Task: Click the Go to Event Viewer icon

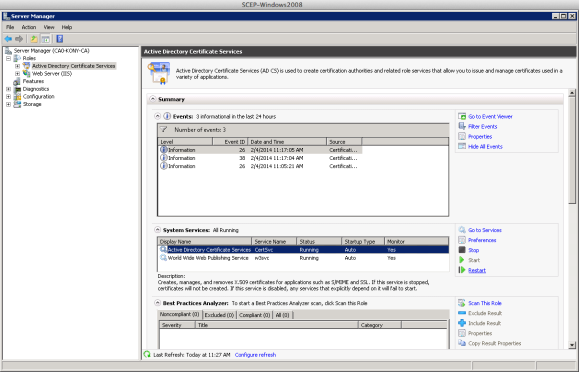Action: [462, 116]
